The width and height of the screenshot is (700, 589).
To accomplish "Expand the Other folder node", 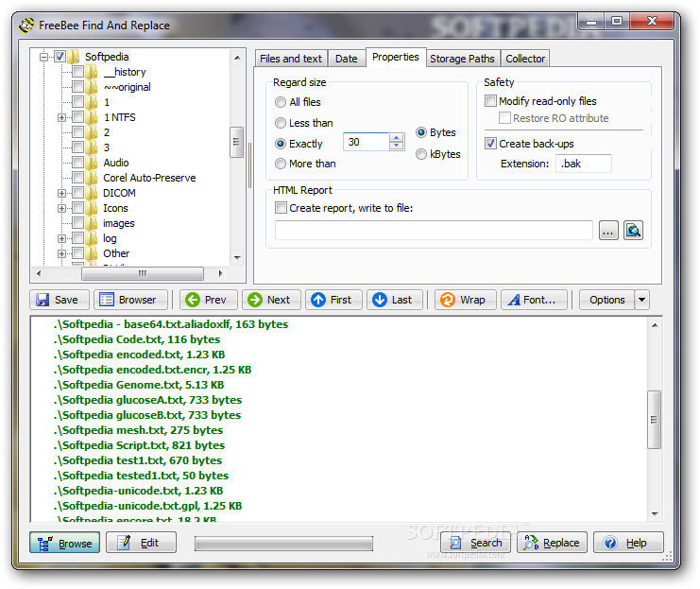I will point(61,253).
